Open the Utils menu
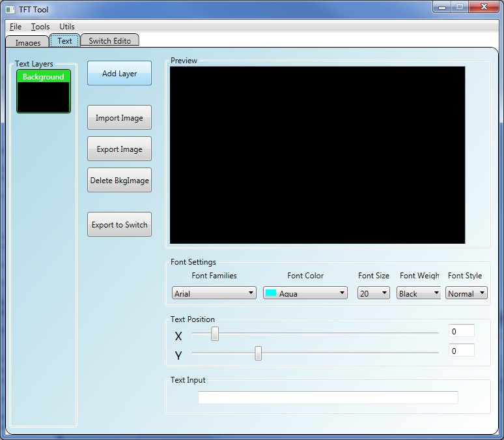 67,27
